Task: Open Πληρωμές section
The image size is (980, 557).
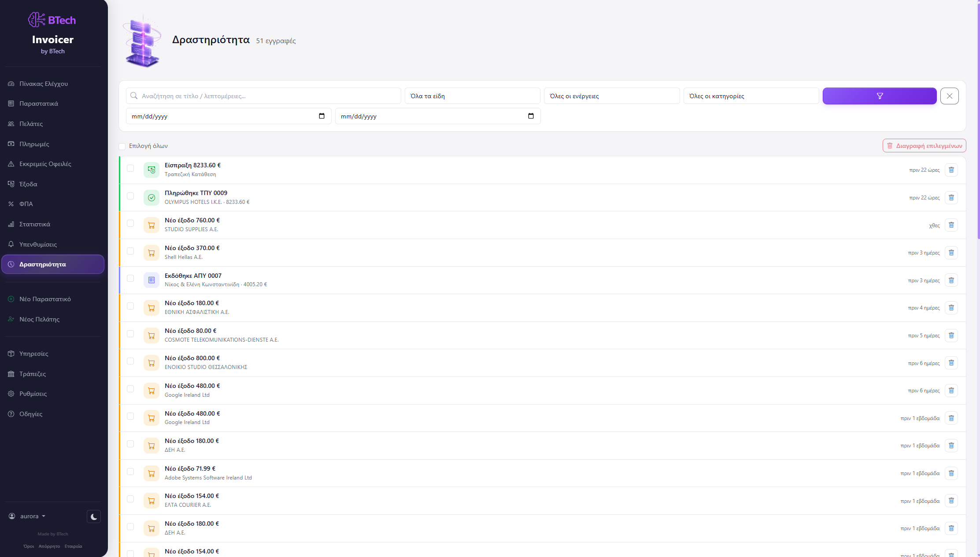Action: [53, 144]
